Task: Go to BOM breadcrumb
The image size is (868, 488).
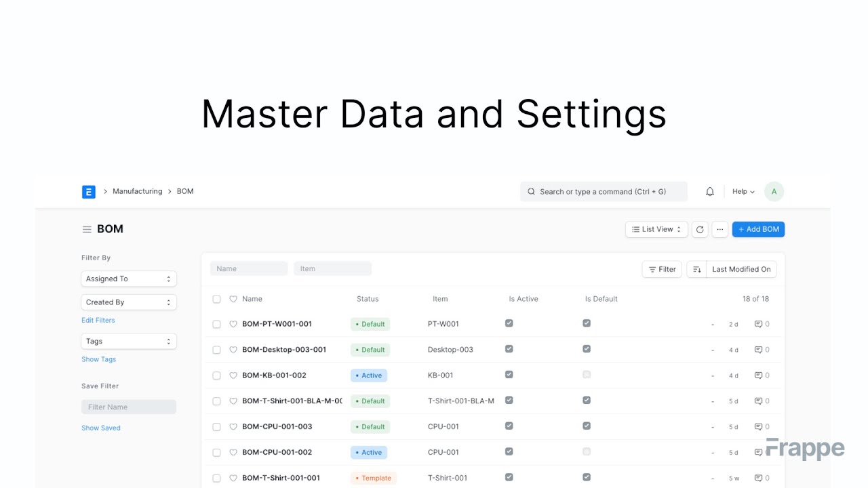Action: (x=185, y=192)
